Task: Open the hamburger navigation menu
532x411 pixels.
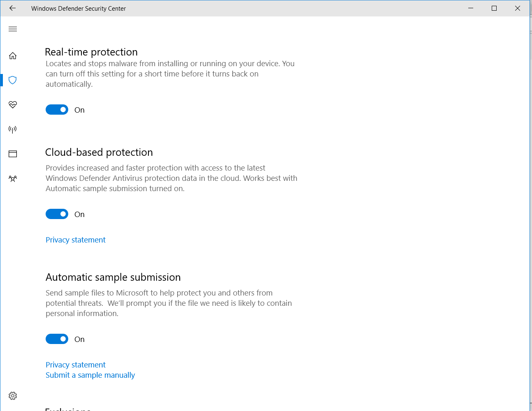Action: 13,29
